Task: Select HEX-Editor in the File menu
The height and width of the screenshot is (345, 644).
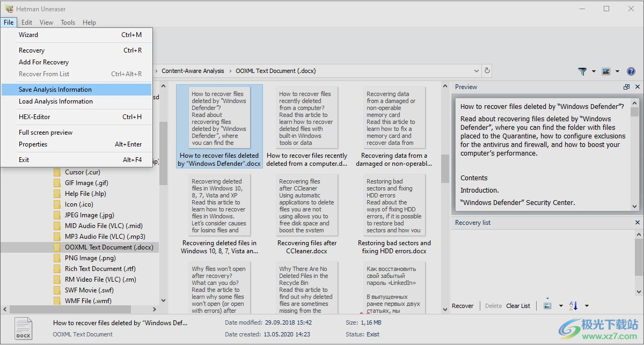Action: tap(34, 117)
